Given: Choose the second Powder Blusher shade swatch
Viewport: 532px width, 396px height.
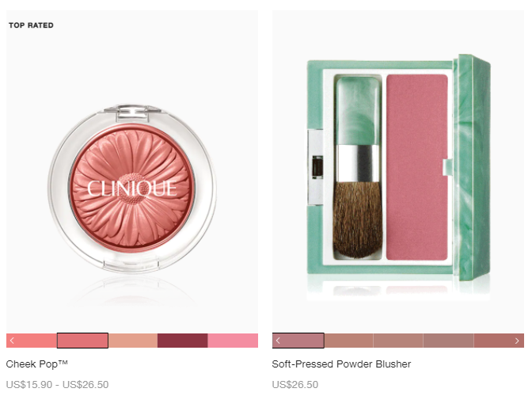Looking at the screenshot, I should pos(349,341).
